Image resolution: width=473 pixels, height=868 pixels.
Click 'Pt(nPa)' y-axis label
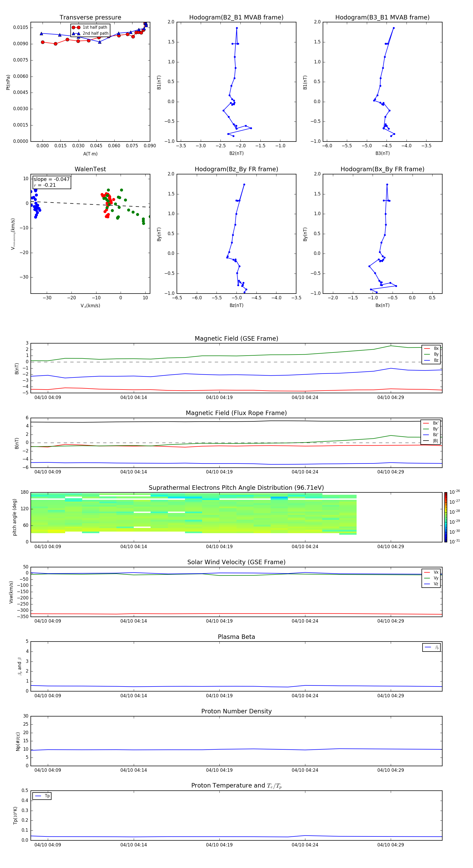pyautogui.click(x=8, y=82)
